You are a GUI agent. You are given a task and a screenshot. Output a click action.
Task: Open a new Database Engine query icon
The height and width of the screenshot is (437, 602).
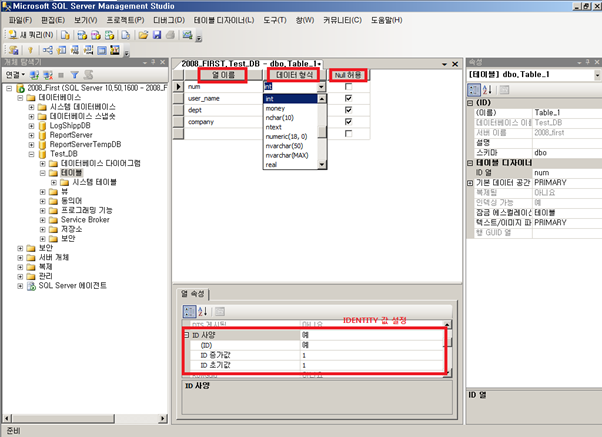click(x=65, y=35)
